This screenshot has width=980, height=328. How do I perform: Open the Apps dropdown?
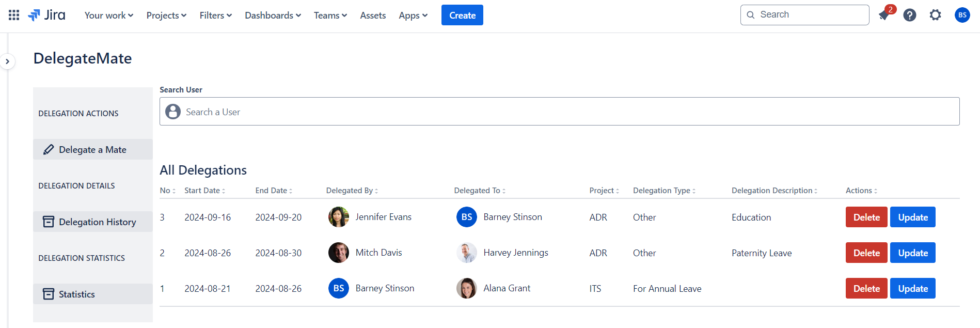pos(413,15)
